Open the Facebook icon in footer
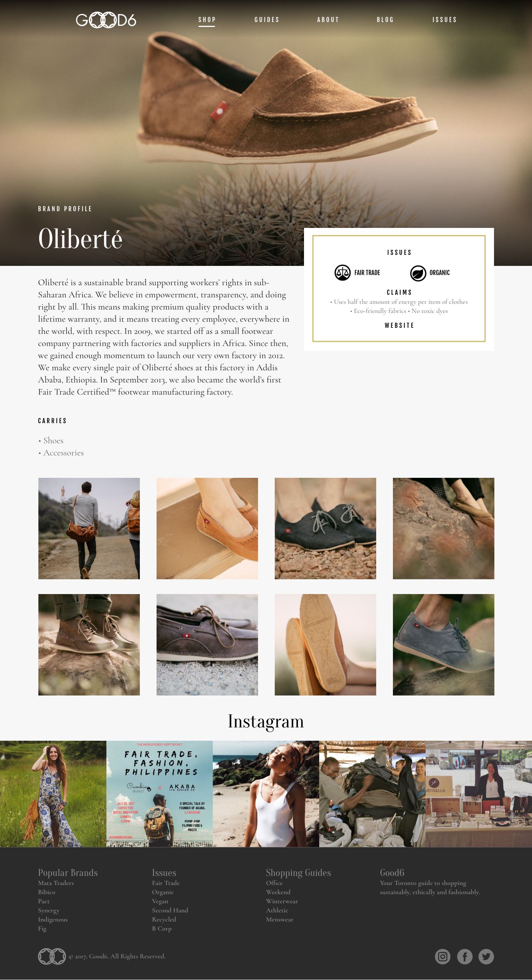Screen dimensions: 532x980 [465, 956]
